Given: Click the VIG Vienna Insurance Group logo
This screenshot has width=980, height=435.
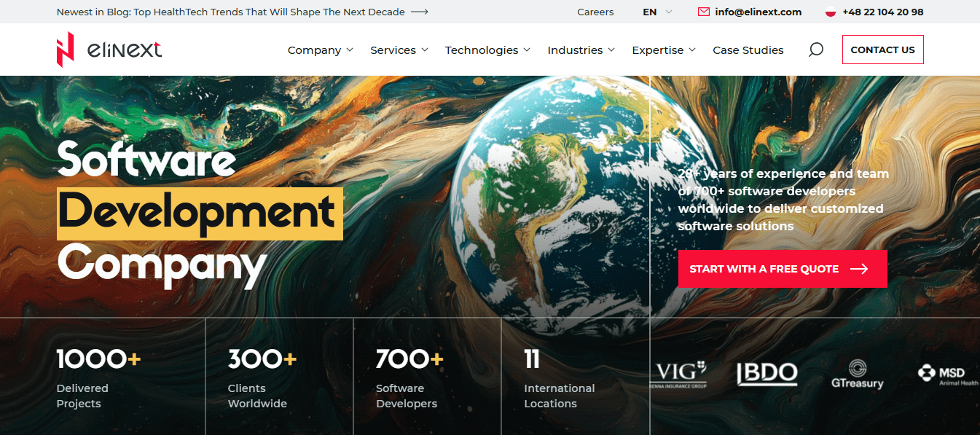Looking at the screenshot, I should click(x=678, y=374).
